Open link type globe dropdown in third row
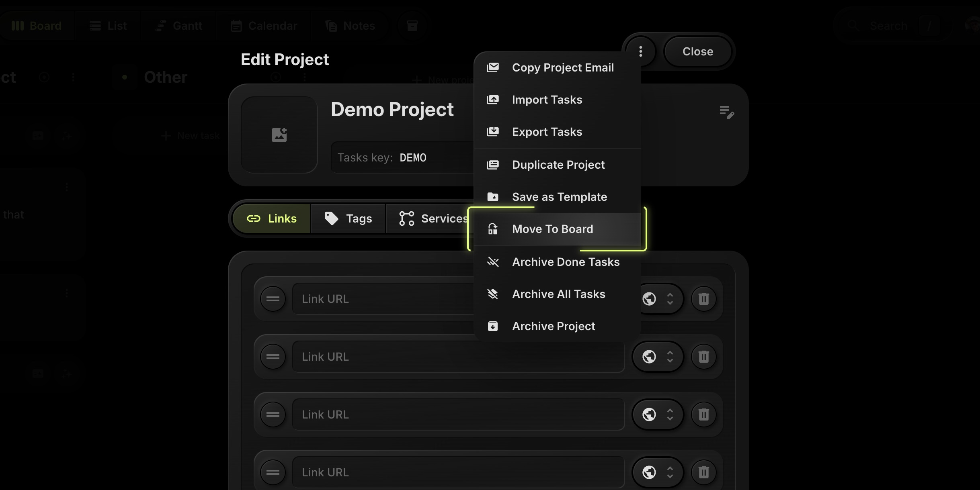The width and height of the screenshot is (980, 490). coord(658,414)
